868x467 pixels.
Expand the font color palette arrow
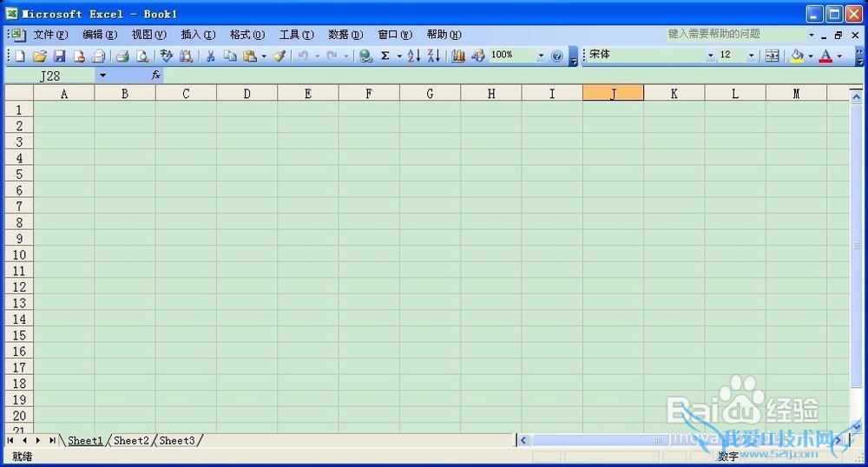(839, 56)
